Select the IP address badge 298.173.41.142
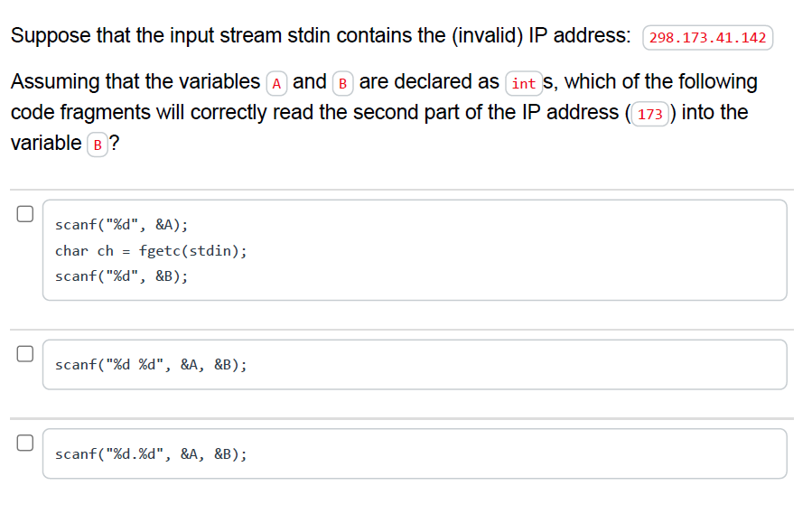Viewport: 812px width, 523px height. [x=707, y=37]
